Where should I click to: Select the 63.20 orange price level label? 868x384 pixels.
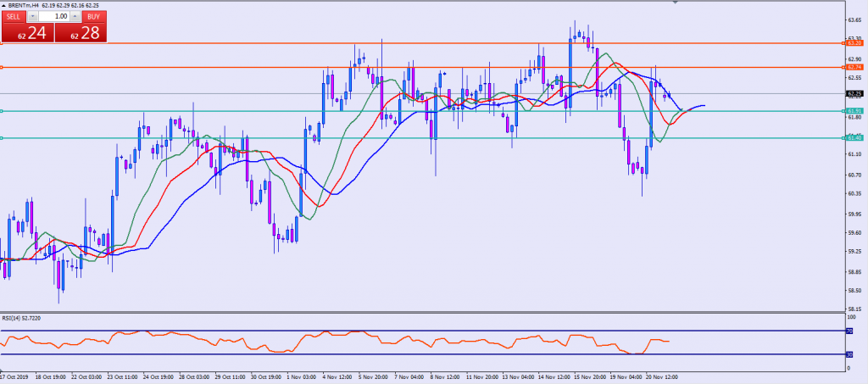(x=854, y=42)
